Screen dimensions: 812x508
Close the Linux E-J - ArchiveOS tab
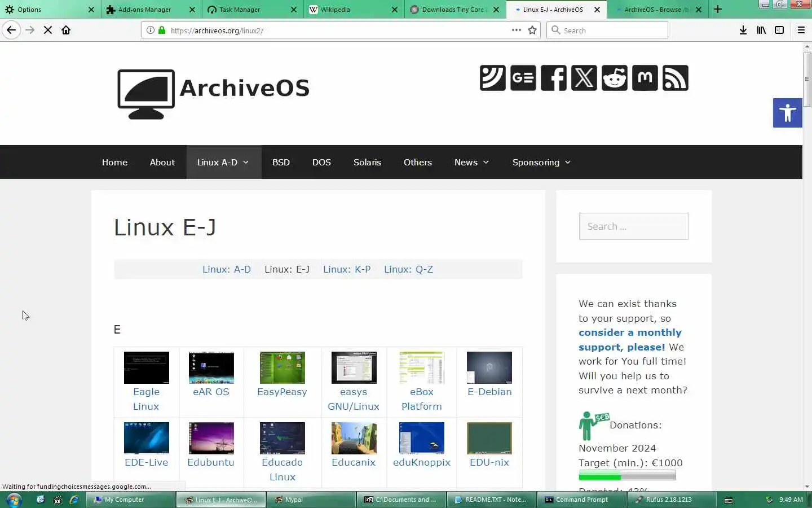point(597,9)
